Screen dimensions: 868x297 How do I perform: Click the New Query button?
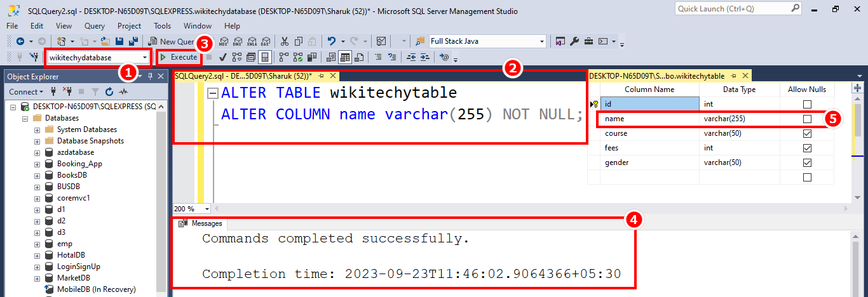tap(175, 41)
